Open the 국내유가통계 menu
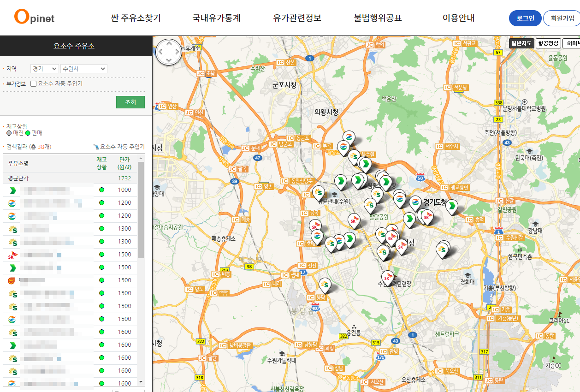 (217, 18)
